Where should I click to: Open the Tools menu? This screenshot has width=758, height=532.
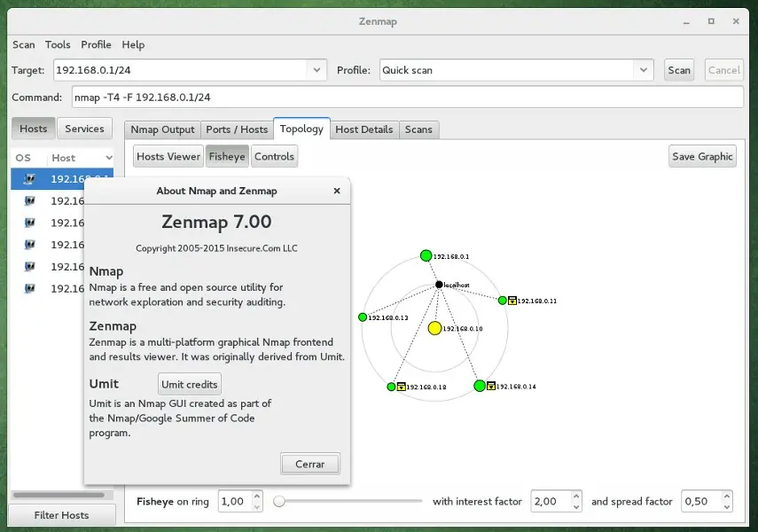point(58,44)
